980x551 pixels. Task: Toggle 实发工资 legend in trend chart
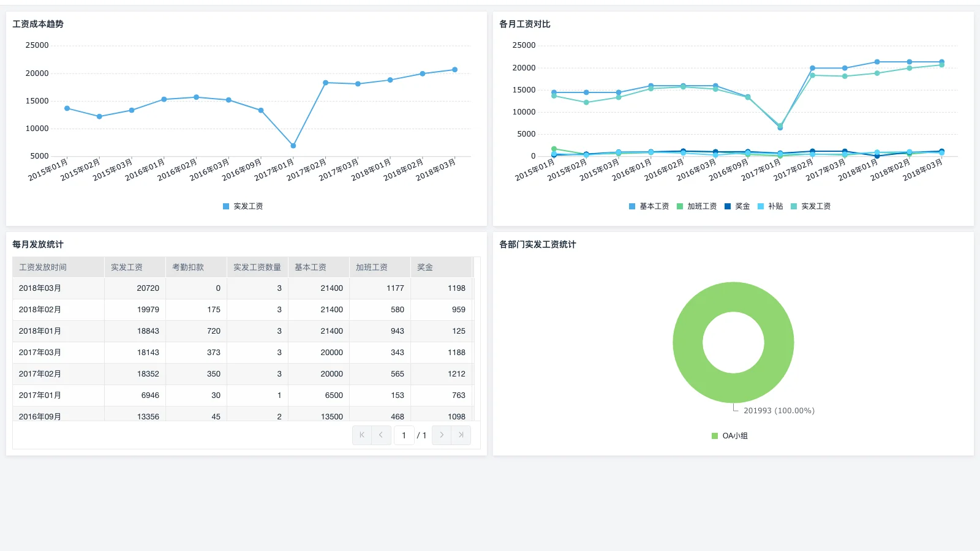click(x=243, y=206)
